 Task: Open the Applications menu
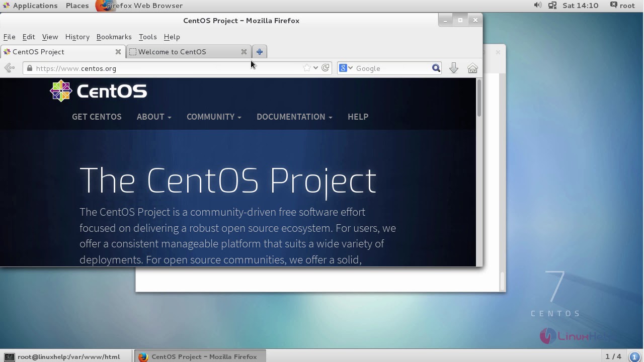(35, 6)
